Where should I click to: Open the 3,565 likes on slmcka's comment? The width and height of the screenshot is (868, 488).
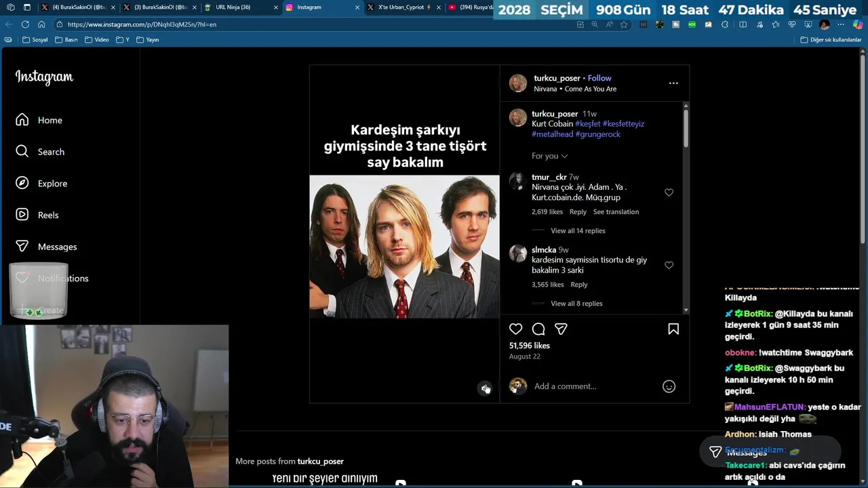click(x=547, y=285)
